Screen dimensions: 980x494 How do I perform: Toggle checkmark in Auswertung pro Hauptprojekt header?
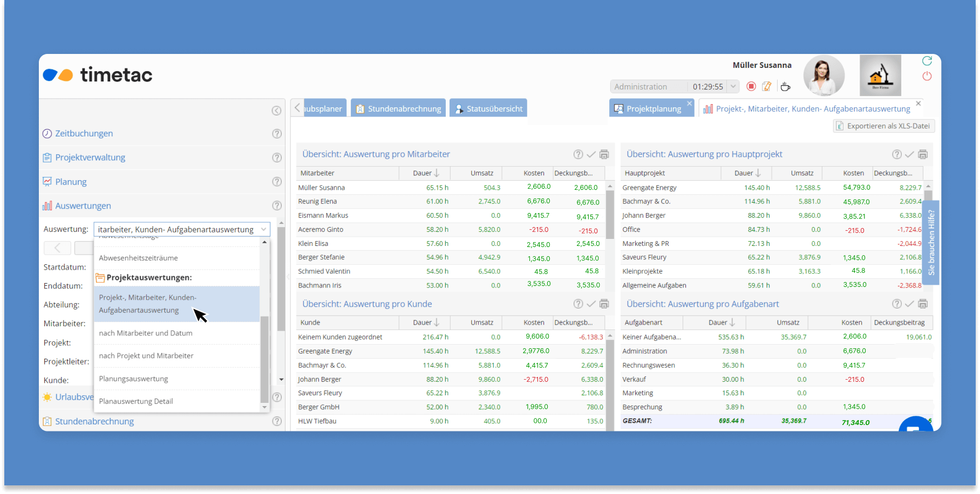909,154
